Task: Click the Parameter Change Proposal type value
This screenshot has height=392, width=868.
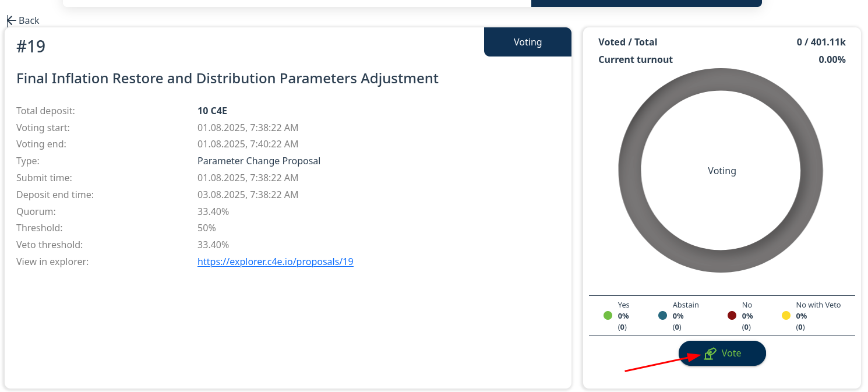Action: pyautogui.click(x=259, y=161)
